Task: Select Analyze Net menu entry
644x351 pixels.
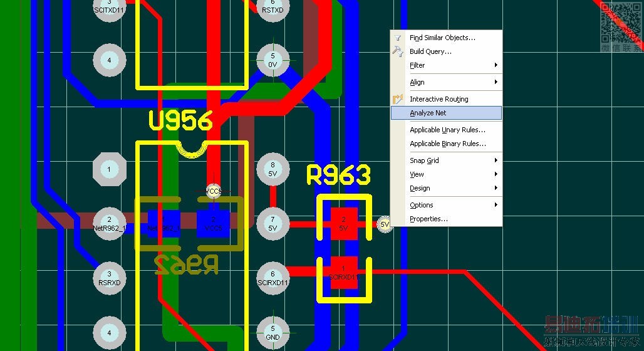Action: coord(446,113)
